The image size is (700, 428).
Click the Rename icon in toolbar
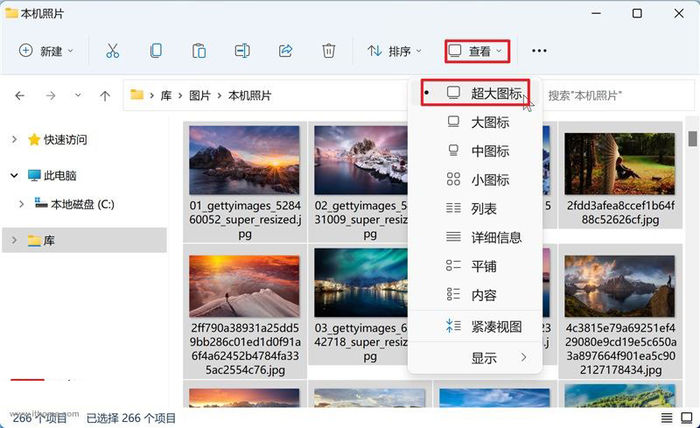coord(242,51)
